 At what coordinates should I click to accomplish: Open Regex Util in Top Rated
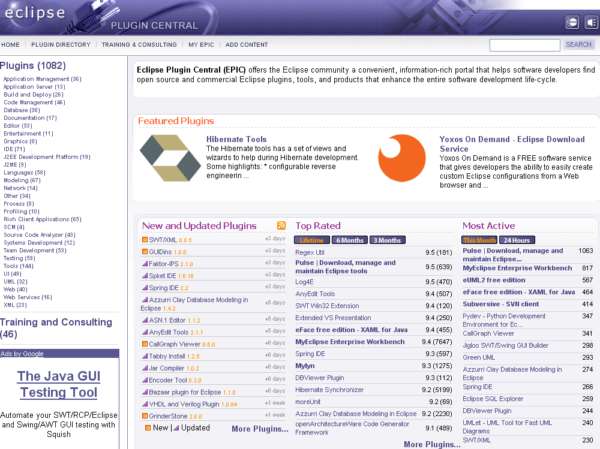tap(310, 252)
